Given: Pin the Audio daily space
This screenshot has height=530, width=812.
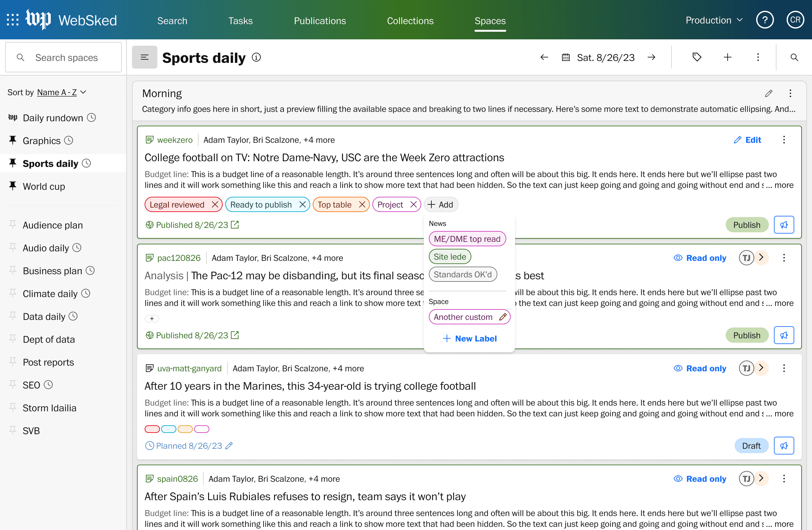Looking at the screenshot, I should [x=13, y=248].
